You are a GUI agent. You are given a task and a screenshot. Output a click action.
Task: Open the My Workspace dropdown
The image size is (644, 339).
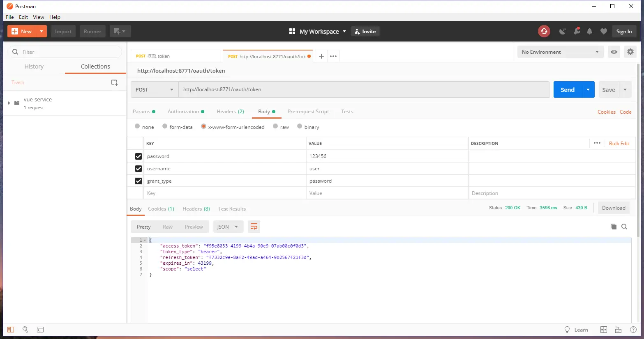(x=323, y=31)
